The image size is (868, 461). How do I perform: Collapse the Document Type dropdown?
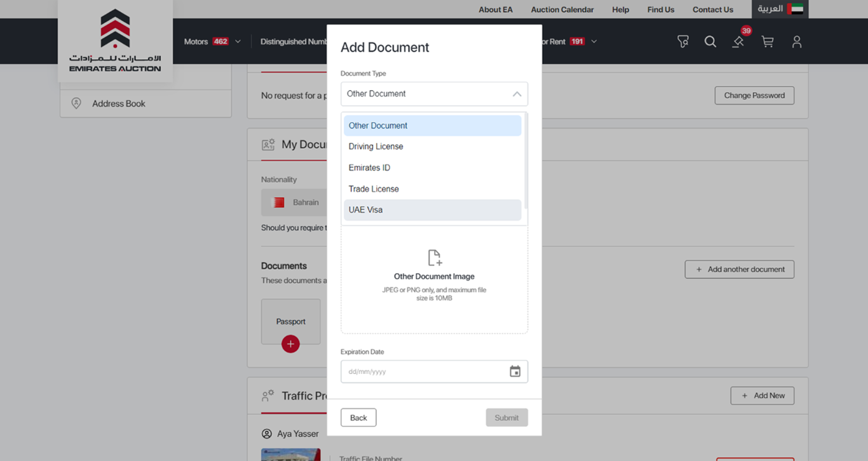click(517, 94)
